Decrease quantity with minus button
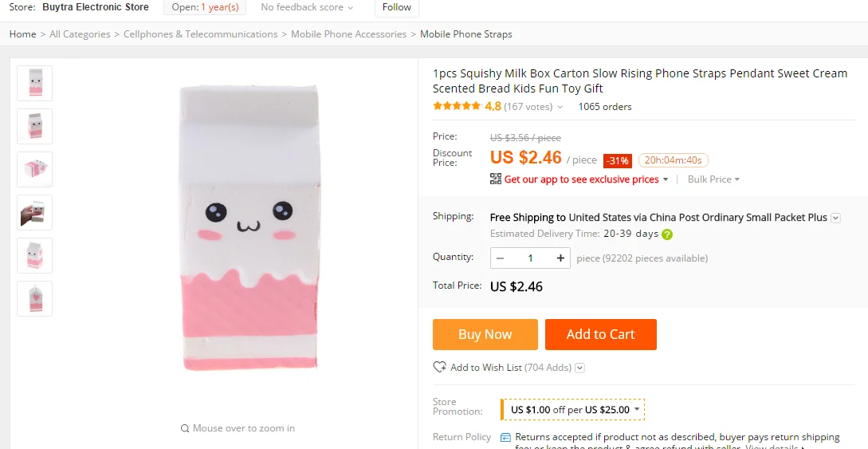Screen dimensions: 868x449 pyautogui.click(x=500, y=258)
